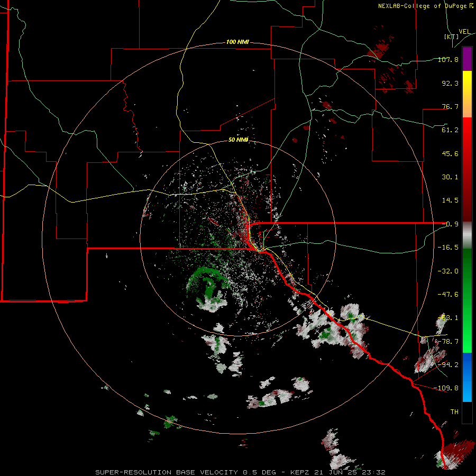476x476 pixels.
Task: Select the -94.2 scale value
Action: click(448, 364)
